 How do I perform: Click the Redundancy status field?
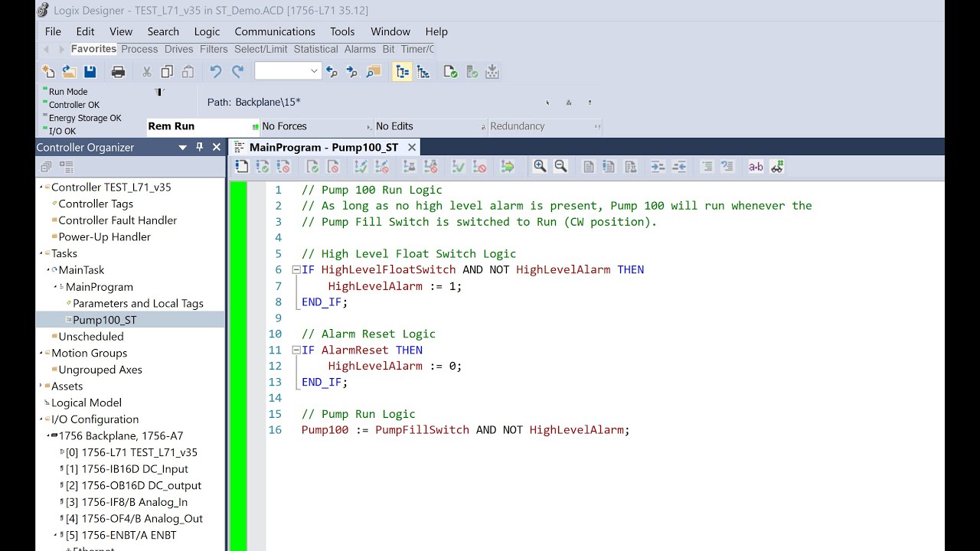tap(545, 126)
